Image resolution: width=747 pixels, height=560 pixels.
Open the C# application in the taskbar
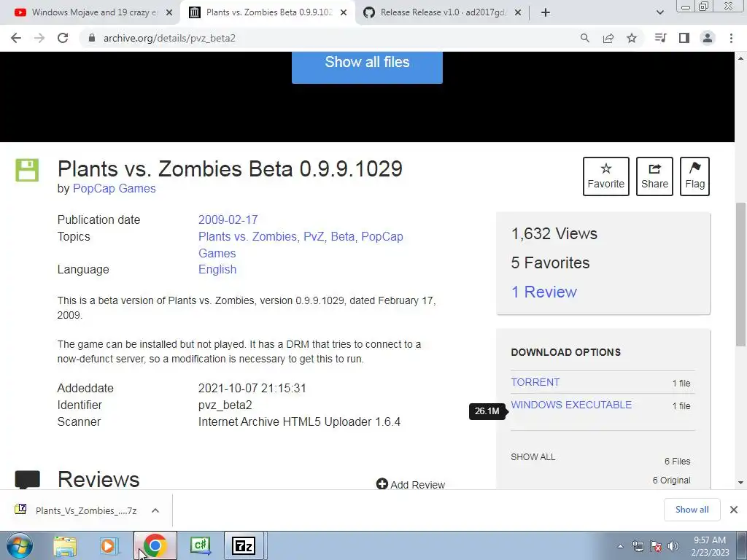click(200, 545)
